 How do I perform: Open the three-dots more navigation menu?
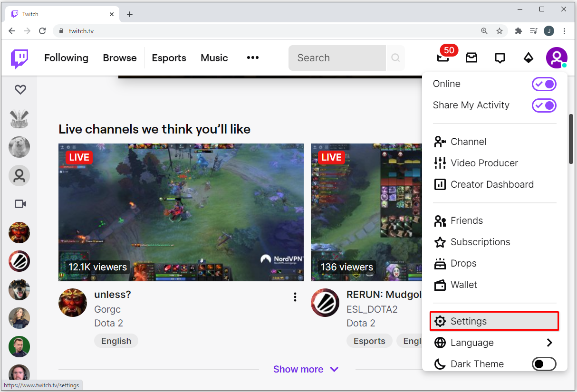point(253,58)
